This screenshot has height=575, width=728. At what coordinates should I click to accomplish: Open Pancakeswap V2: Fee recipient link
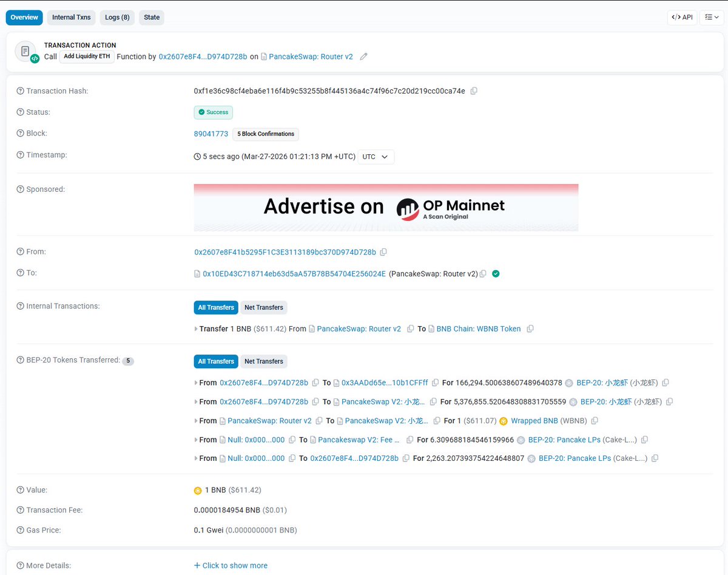[x=359, y=440]
